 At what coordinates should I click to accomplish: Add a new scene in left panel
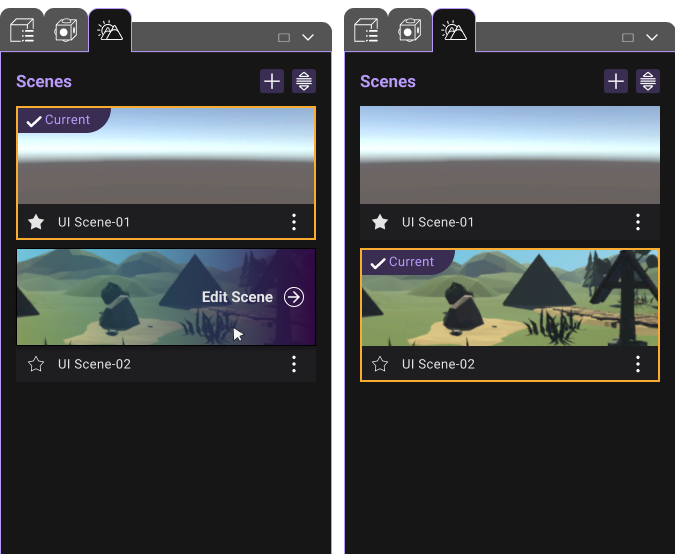click(272, 81)
